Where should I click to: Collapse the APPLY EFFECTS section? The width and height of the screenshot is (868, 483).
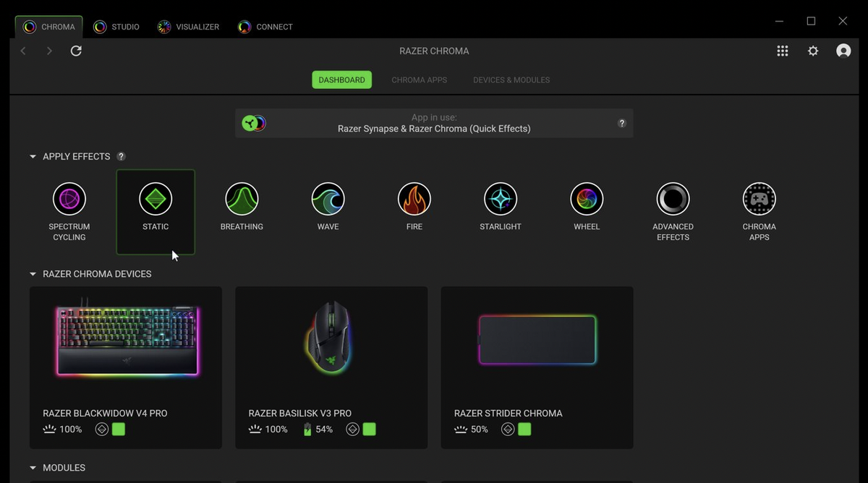click(32, 156)
